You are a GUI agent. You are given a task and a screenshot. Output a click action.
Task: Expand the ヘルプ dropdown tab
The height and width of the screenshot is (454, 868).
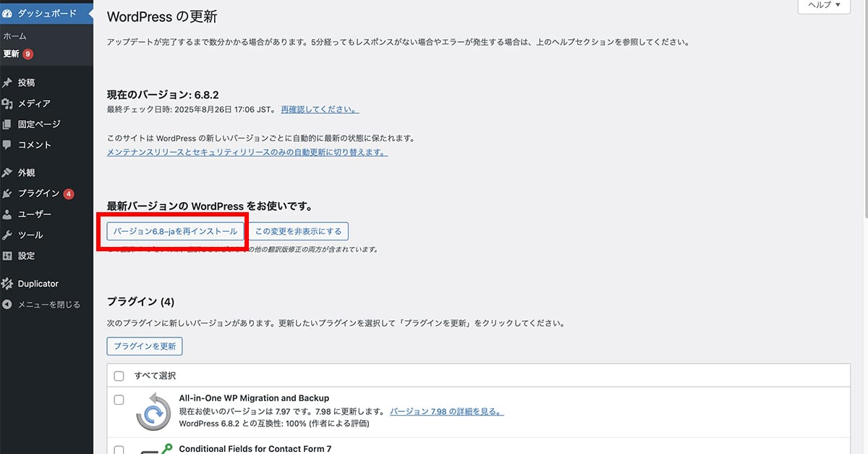pyautogui.click(x=824, y=6)
